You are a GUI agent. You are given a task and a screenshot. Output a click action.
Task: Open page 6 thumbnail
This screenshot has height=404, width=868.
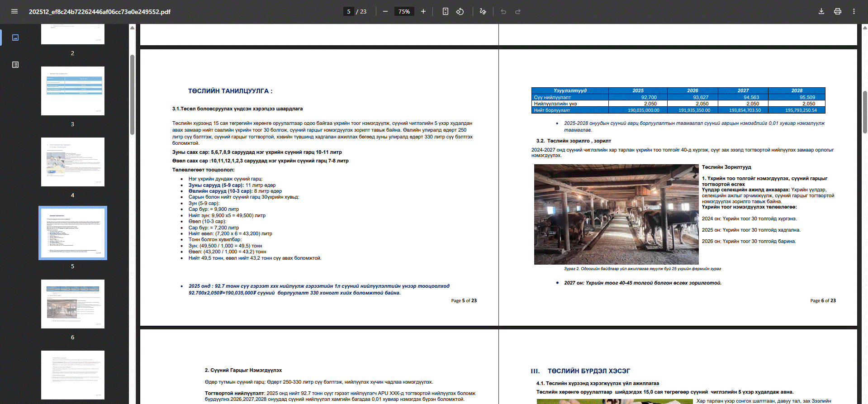click(73, 304)
